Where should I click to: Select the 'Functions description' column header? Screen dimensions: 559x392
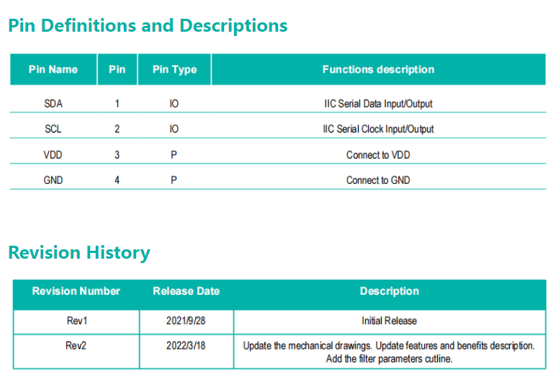(378, 70)
